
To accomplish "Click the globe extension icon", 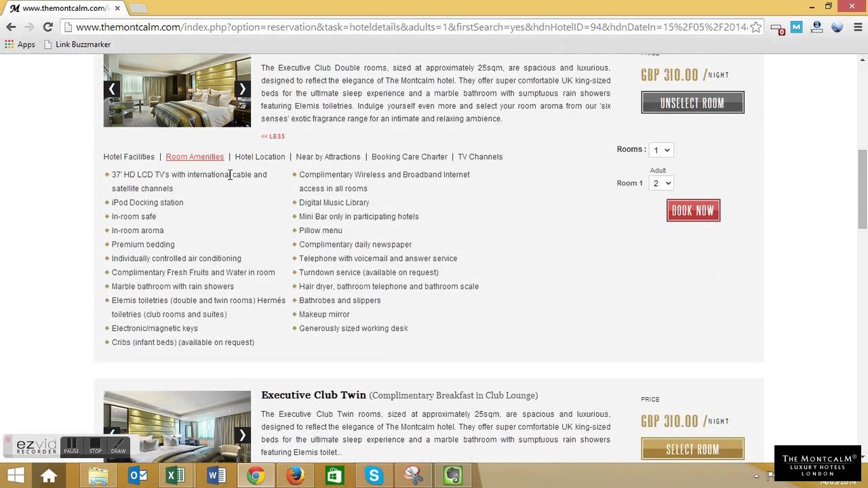I will point(837,27).
